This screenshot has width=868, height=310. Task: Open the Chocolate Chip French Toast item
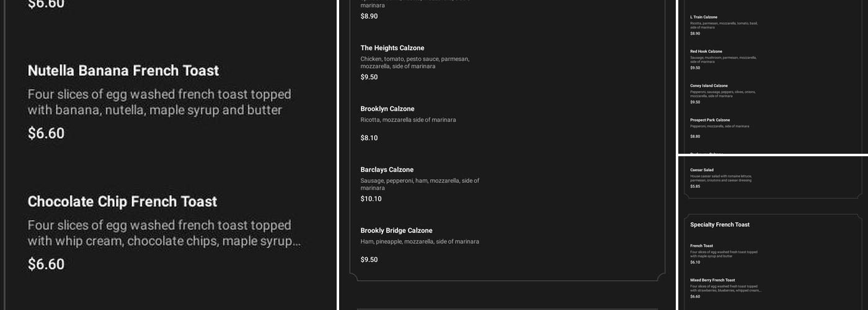(122, 201)
